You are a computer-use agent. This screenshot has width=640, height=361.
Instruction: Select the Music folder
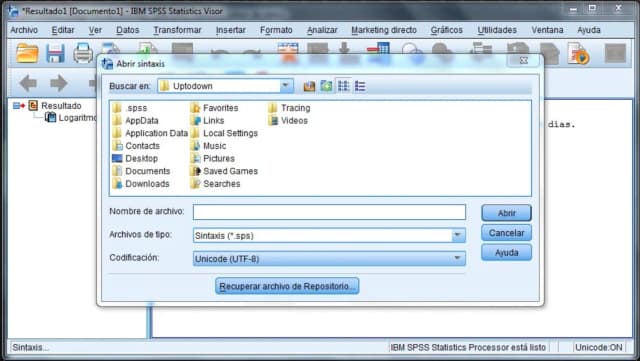(x=208, y=146)
